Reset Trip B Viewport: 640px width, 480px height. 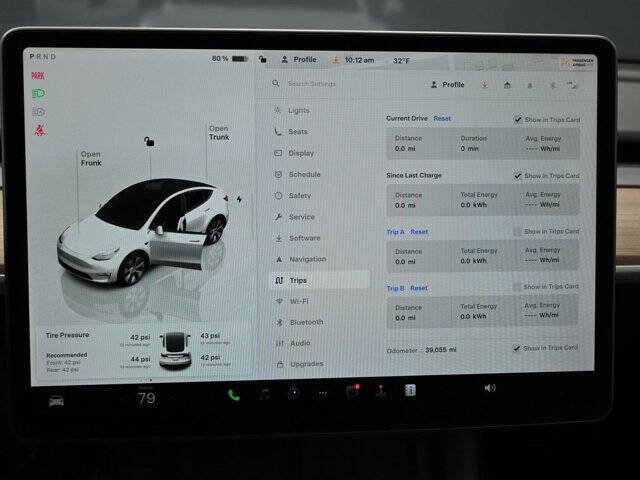coord(419,288)
